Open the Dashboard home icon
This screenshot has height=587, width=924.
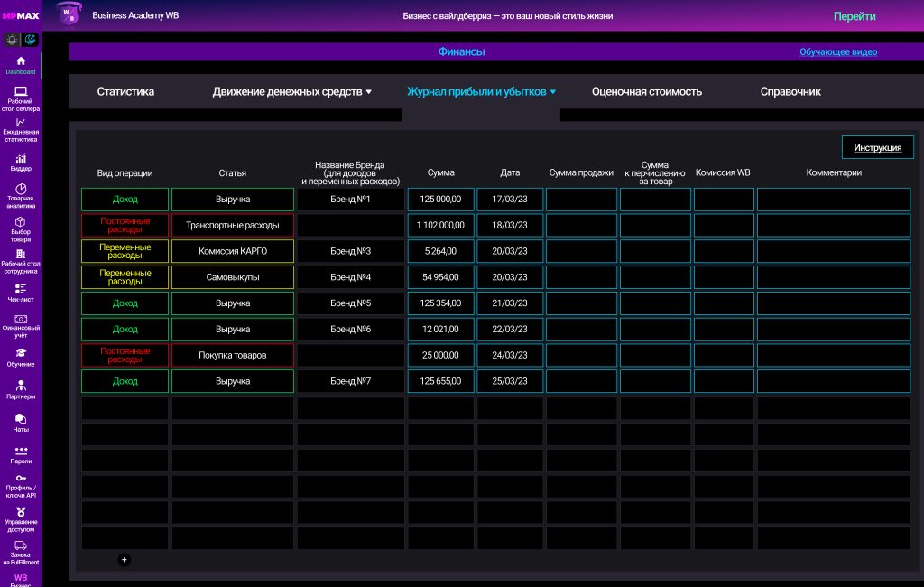click(21, 61)
